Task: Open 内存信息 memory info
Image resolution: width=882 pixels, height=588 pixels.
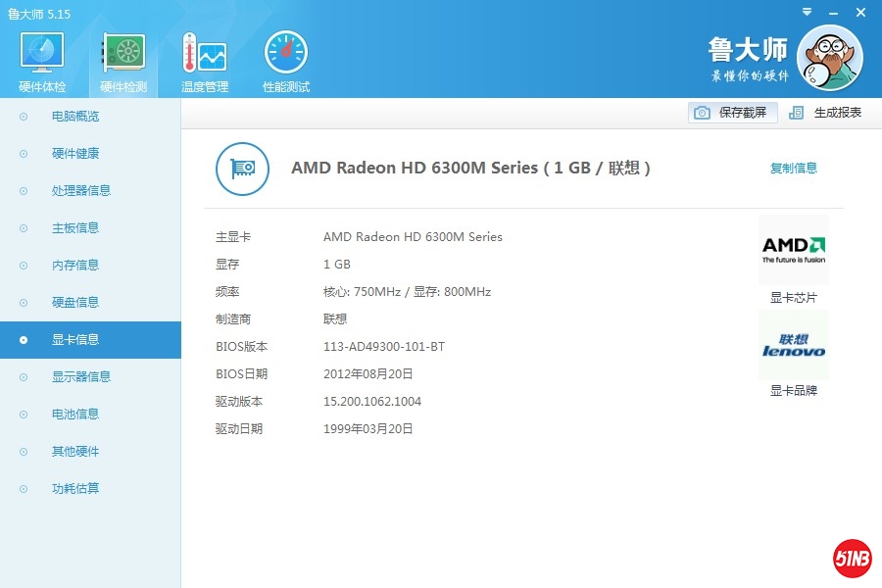Action: pyautogui.click(x=90, y=265)
